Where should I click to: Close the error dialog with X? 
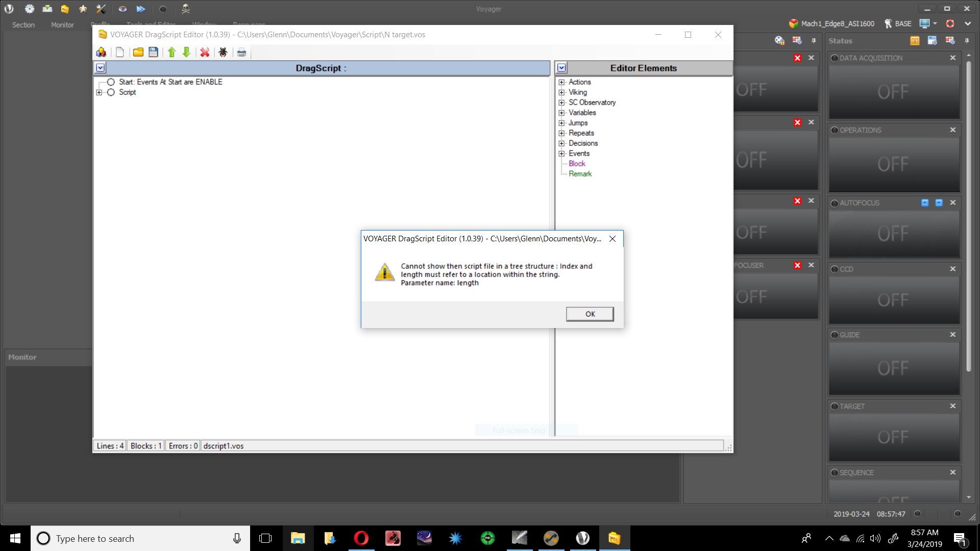[x=612, y=239]
